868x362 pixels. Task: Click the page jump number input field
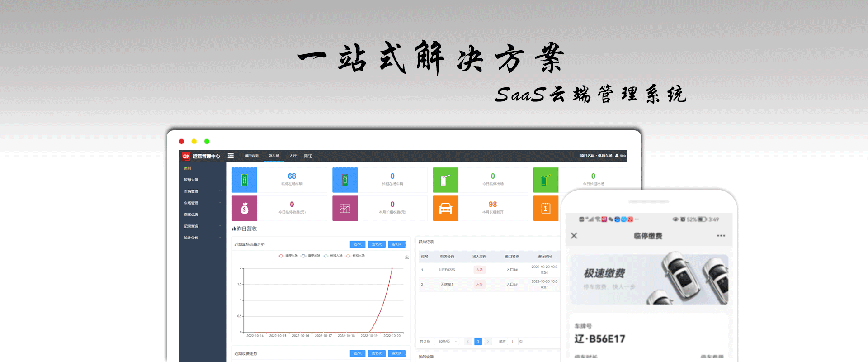(x=513, y=342)
